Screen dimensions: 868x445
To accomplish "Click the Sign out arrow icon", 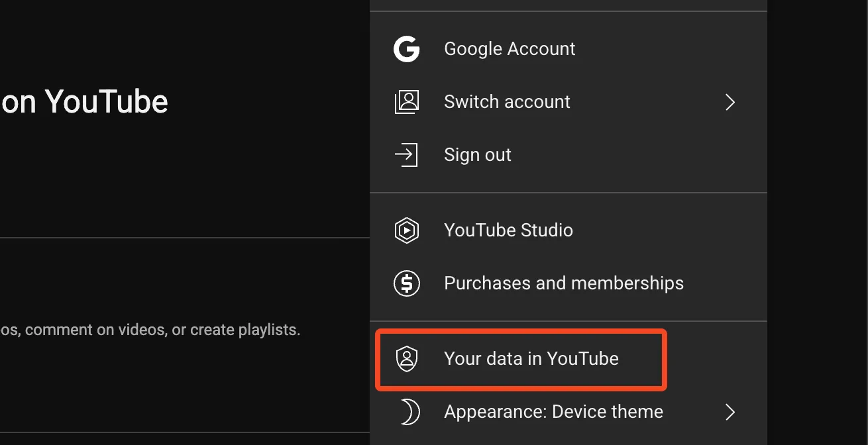I will point(407,154).
